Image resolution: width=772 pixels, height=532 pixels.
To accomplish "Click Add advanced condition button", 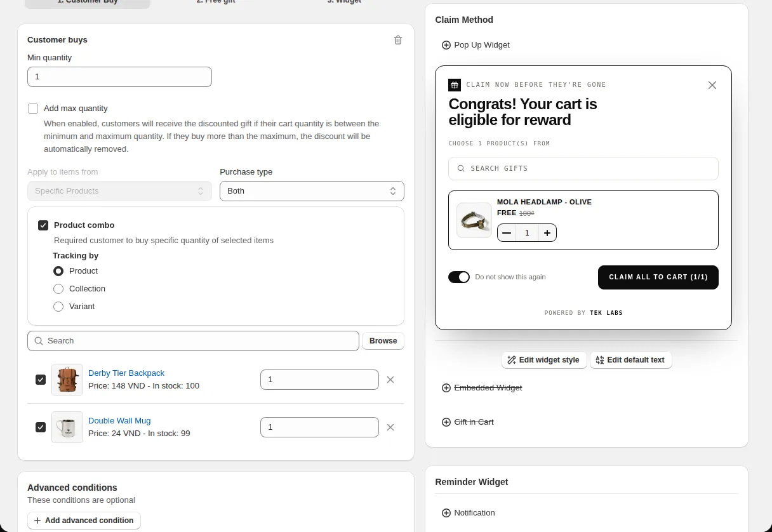I will pyautogui.click(x=84, y=521).
